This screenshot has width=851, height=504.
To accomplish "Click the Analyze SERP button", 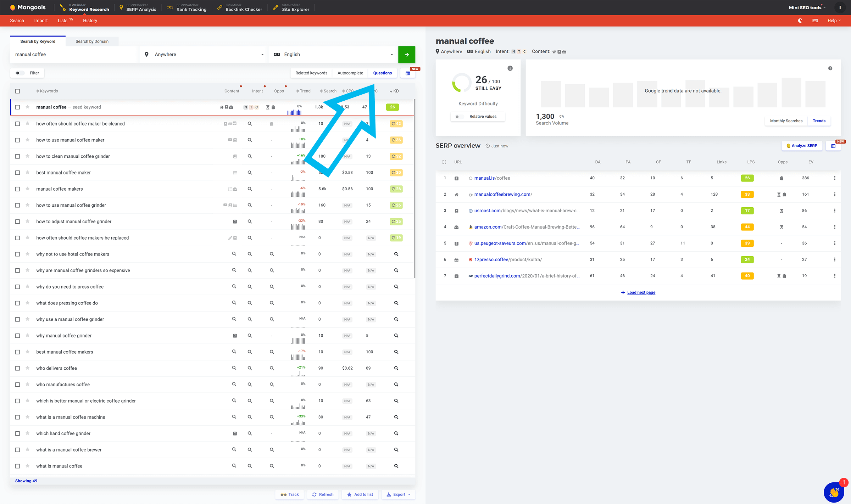I will tap(802, 146).
